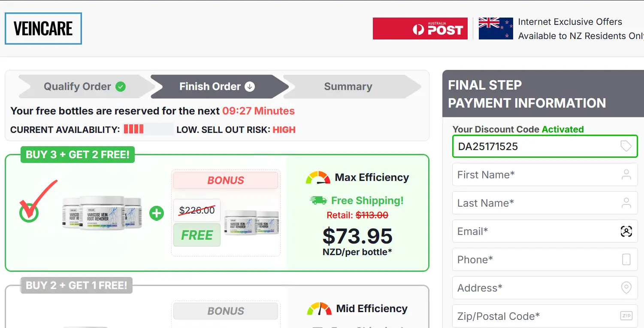Click the Zip/Postal Code field
Viewport: 644px width, 328px height.
[x=536, y=316]
